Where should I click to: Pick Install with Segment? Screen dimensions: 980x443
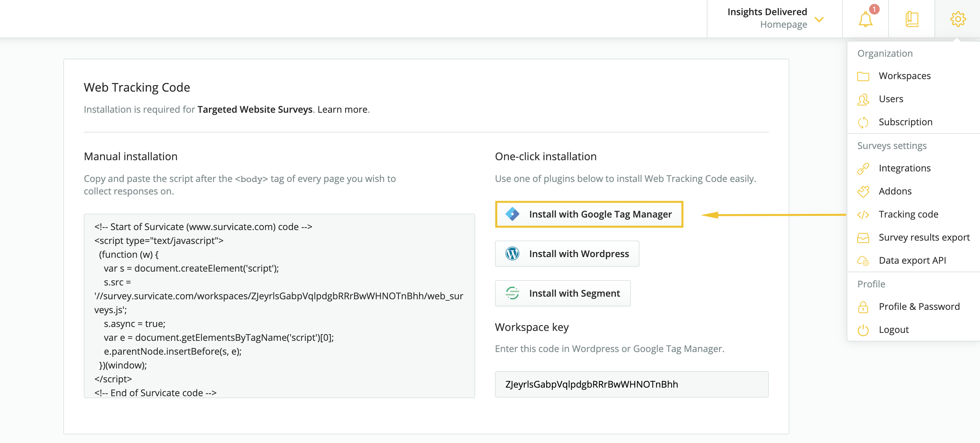click(x=562, y=293)
